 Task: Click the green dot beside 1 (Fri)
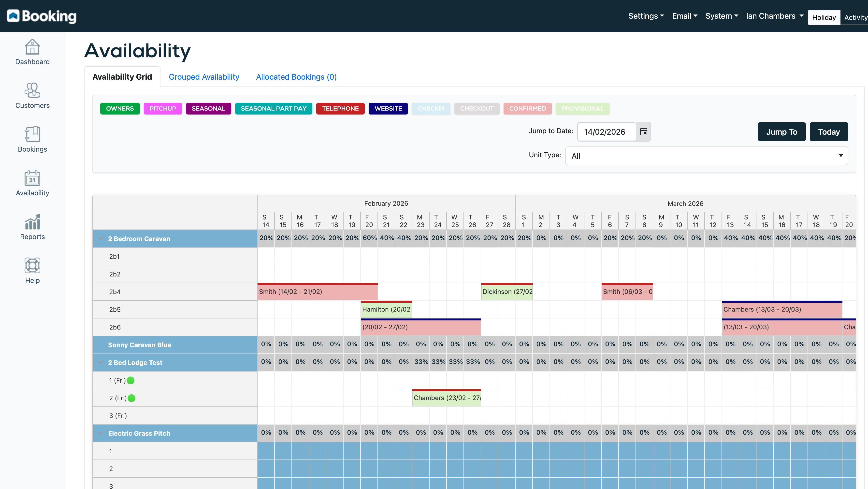click(131, 380)
